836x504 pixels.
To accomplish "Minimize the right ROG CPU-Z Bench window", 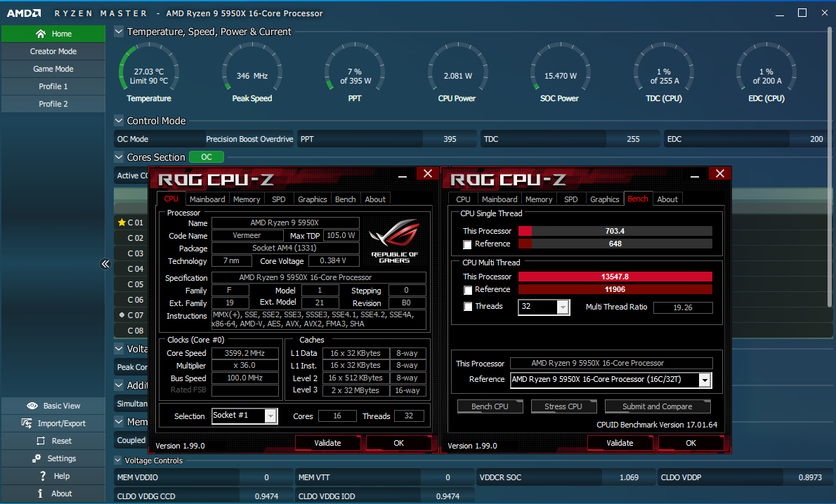I will coord(695,175).
